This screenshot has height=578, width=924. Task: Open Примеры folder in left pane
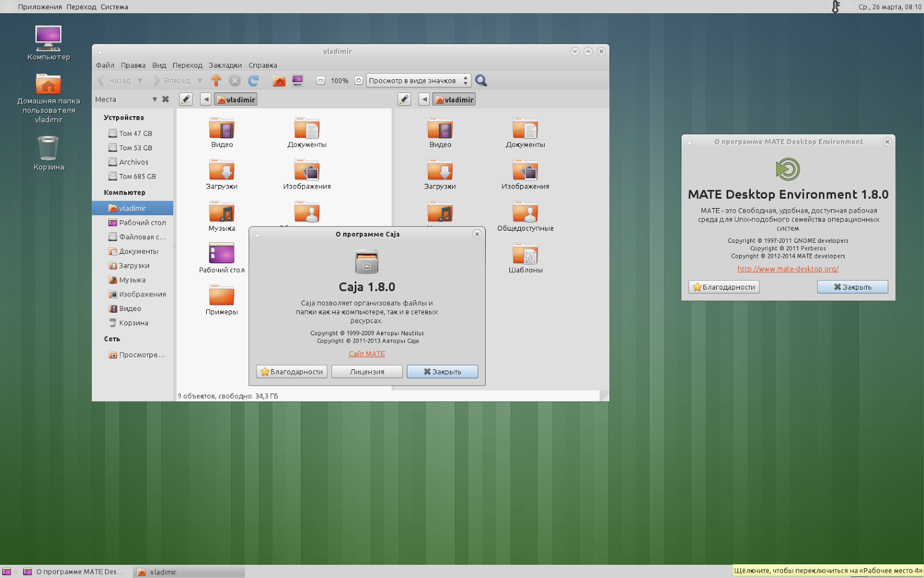[222, 299]
